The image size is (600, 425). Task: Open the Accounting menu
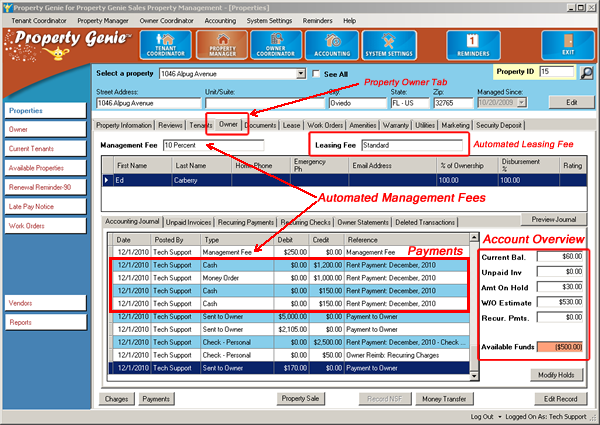click(x=220, y=21)
